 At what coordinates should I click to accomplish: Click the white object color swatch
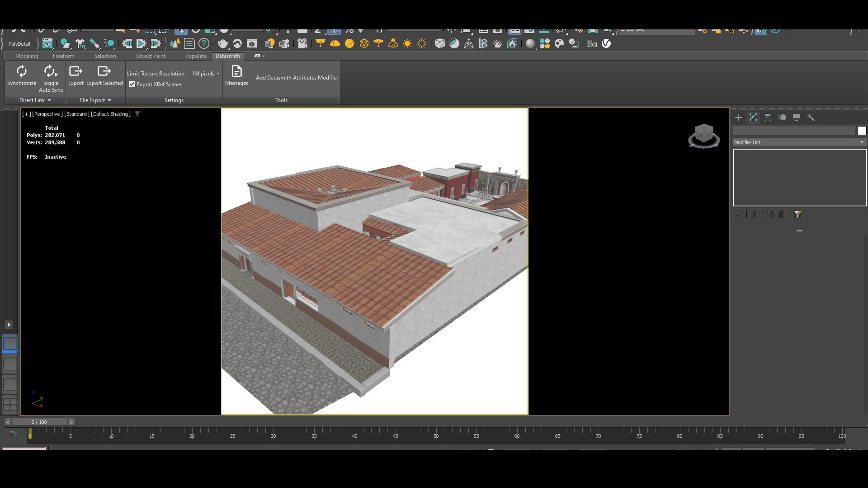862,131
